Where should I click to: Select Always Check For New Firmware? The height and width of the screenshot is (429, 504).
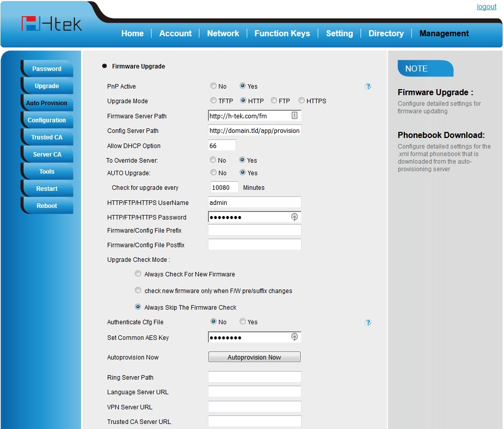click(x=138, y=274)
